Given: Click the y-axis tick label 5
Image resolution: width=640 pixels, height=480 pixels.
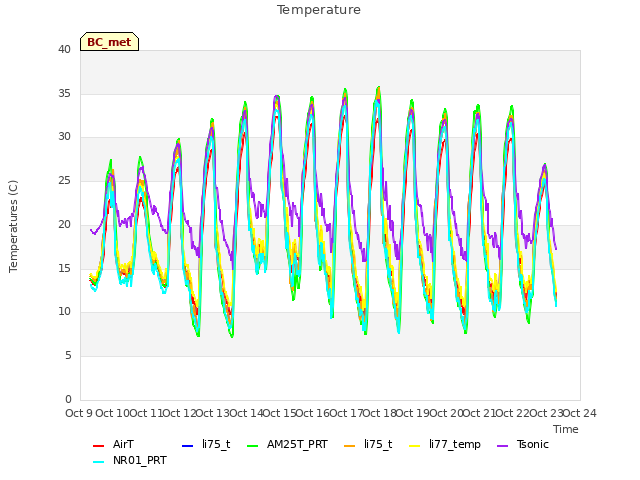Looking at the screenshot, I should (x=68, y=356).
